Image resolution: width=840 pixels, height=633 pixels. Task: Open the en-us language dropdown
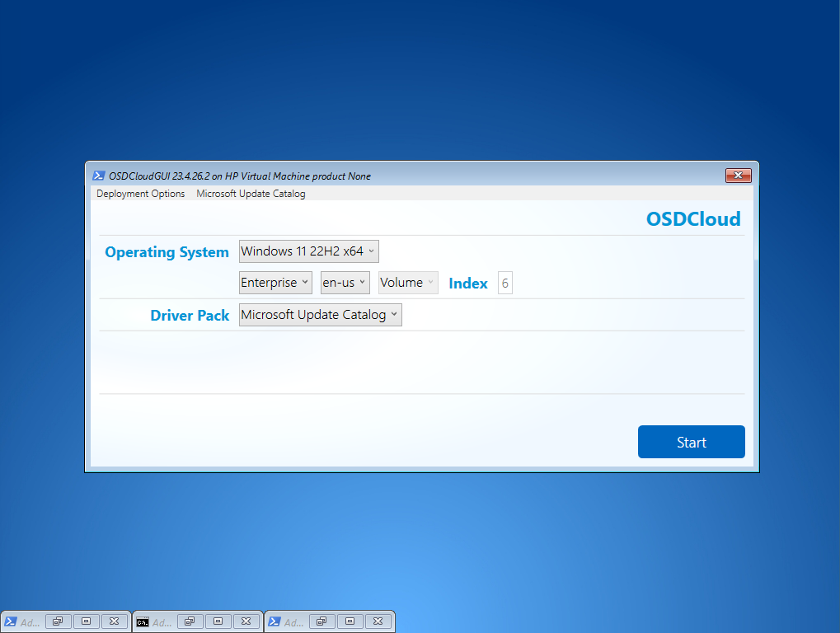tap(345, 283)
